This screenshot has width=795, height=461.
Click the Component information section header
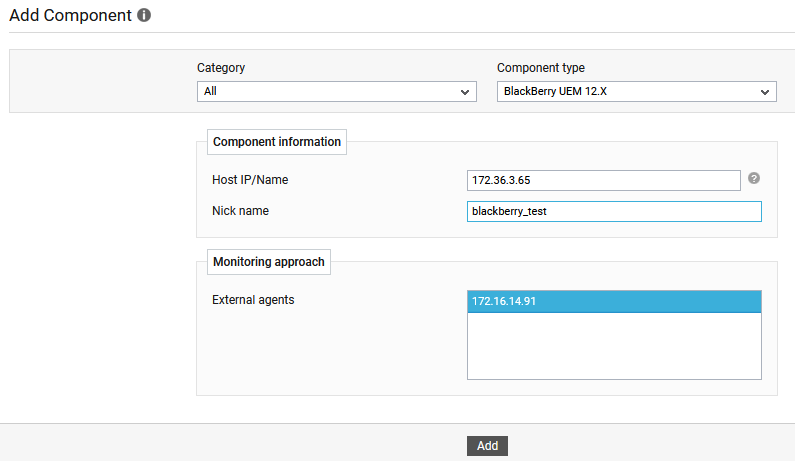pyautogui.click(x=277, y=141)
